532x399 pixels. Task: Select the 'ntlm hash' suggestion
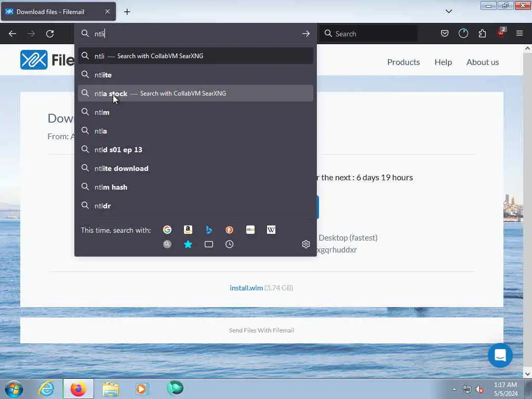[x=195, y=187]
